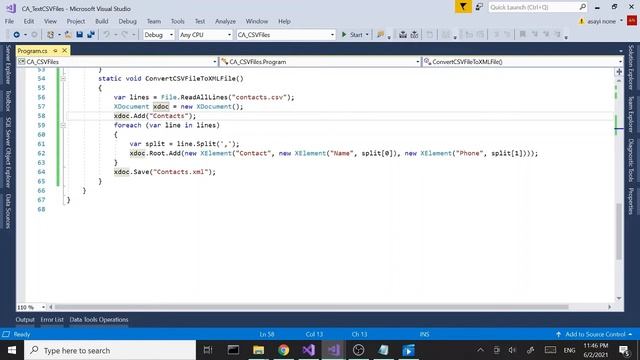The width and height of the screenshot is (640, 360).
Task: Open the CA_CSVFiles project navigation dropdown
Action: click(117, 62)
